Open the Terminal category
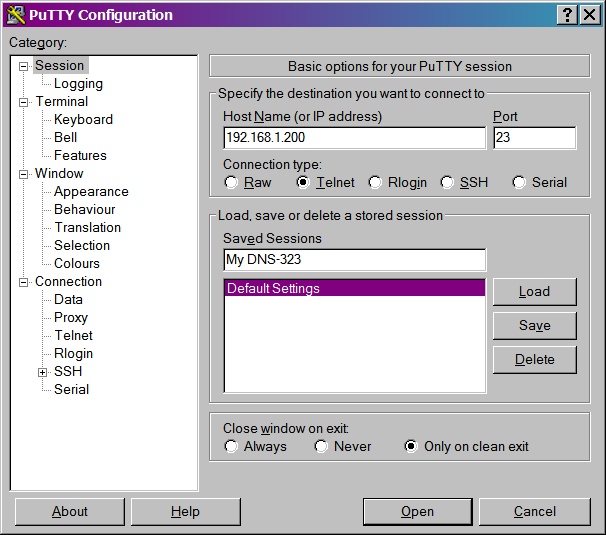The image size is (606, 535). [x=62, y=101]
